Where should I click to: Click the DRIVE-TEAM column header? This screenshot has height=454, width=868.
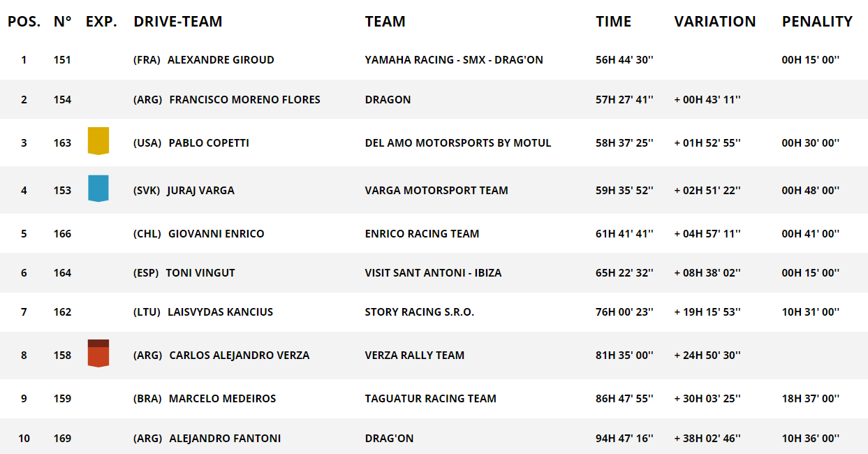tap(178, 22)
